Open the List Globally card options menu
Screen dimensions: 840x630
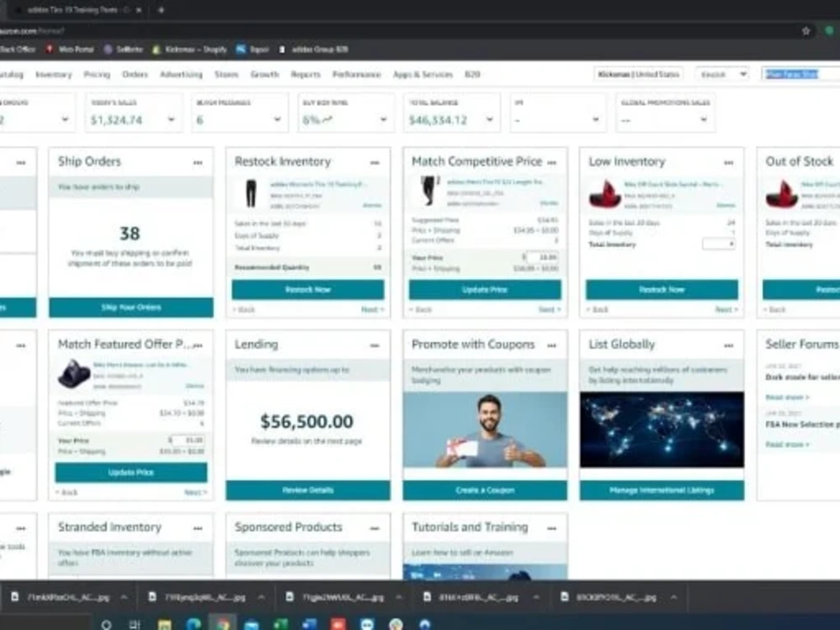pyautogui.click(x=728, y=345)
